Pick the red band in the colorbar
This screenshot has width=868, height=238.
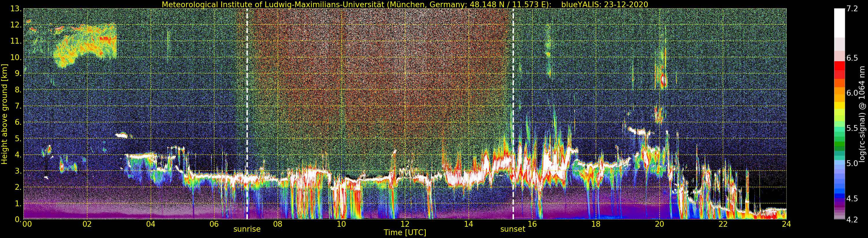coord(839,66)
